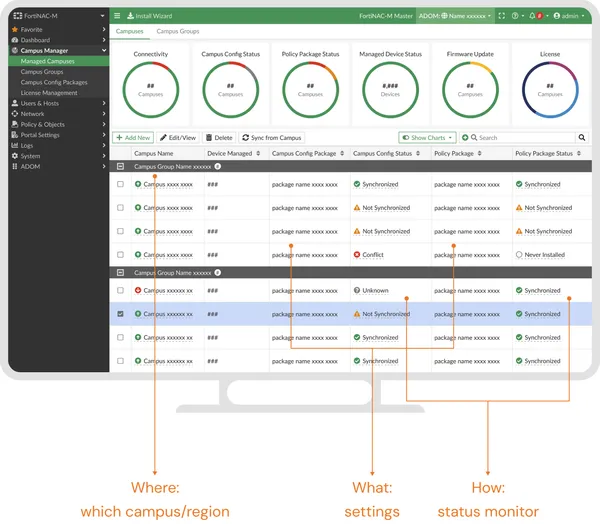Screen dimensions: 600x524
Task: Click the Edit/View button
Action: pyautogui.click(x=178, y=137)
